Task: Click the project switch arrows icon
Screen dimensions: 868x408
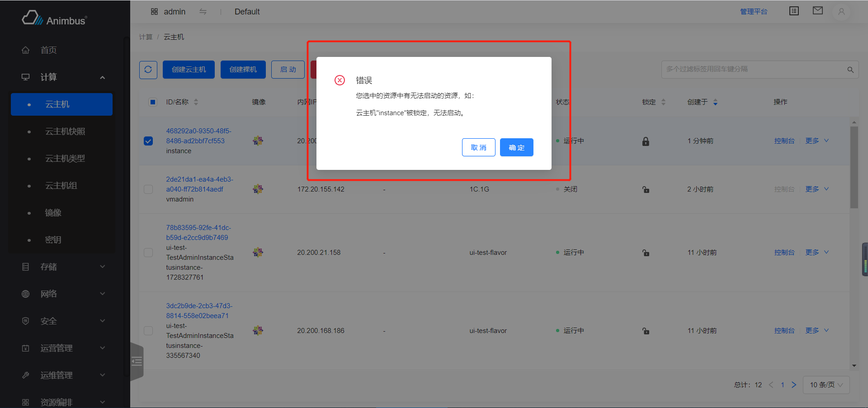Action: pyautogui.click(x=203, y=12)
